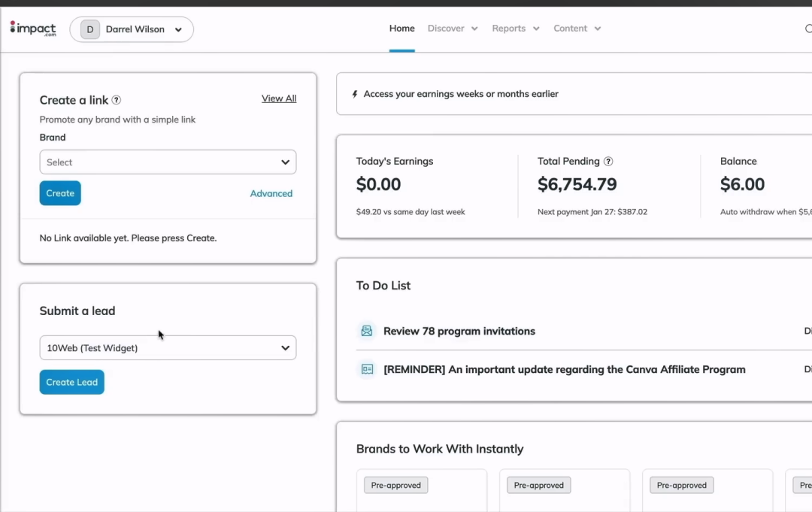812x512 pixels.
Task: Click the third Pre-approved brand card badge
Action: pyautogui.click(x=682, y=485)
